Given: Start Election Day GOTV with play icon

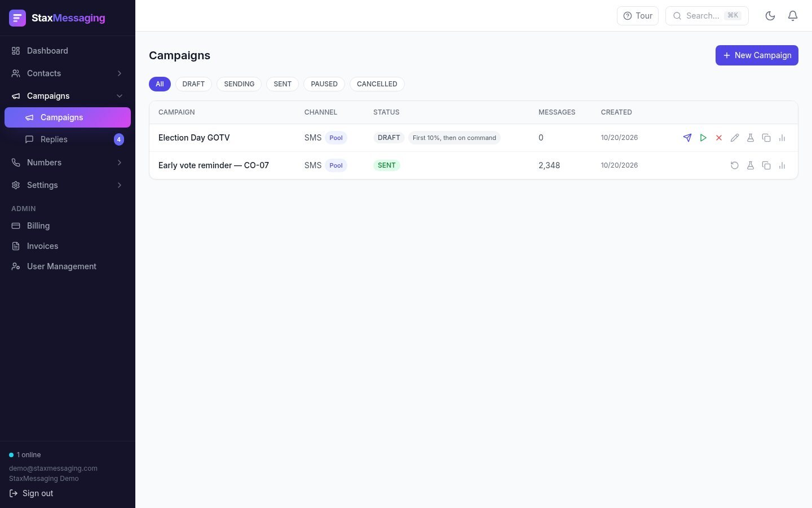Looking at the screenshot, I should point(703,138).
